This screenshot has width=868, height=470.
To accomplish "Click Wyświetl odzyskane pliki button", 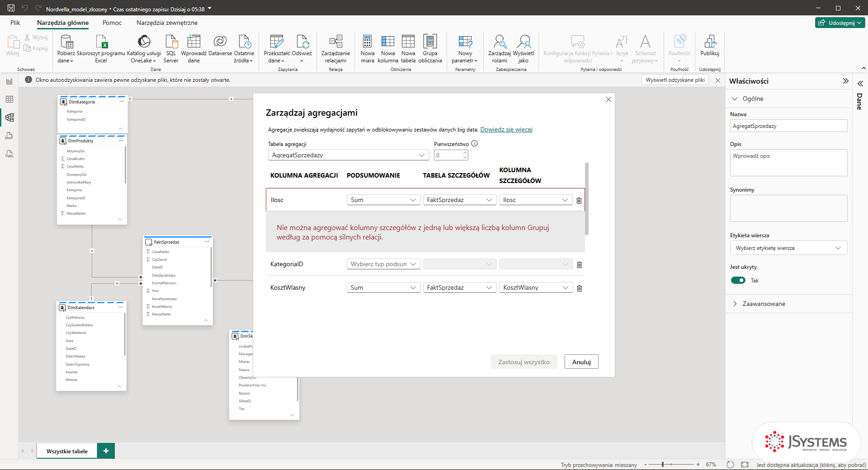I will tap(675, 80).
